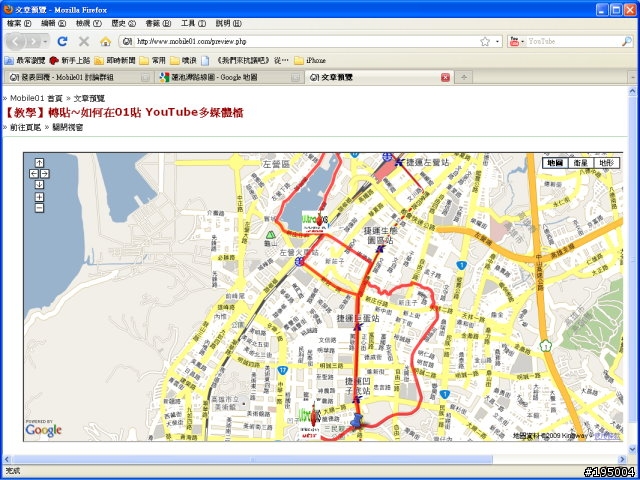
Task: Pan the map up with the up arrow
Action: pos(39,163)
